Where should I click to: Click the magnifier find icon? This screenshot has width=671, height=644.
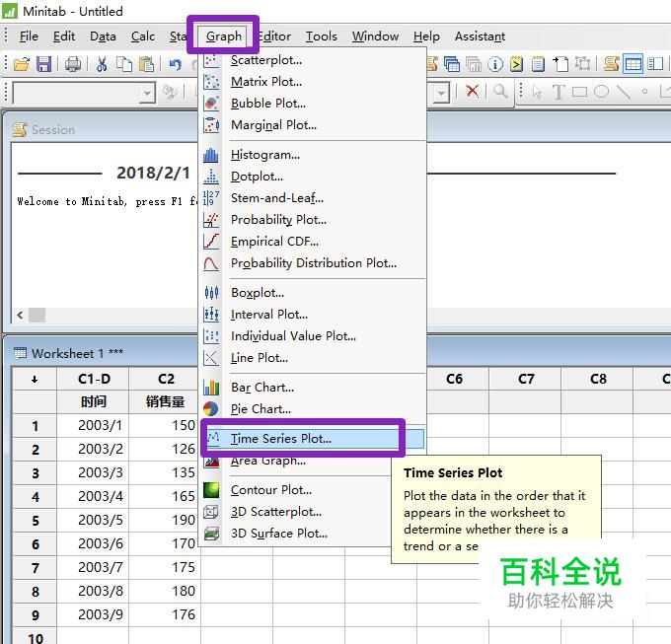coord(500,91)
